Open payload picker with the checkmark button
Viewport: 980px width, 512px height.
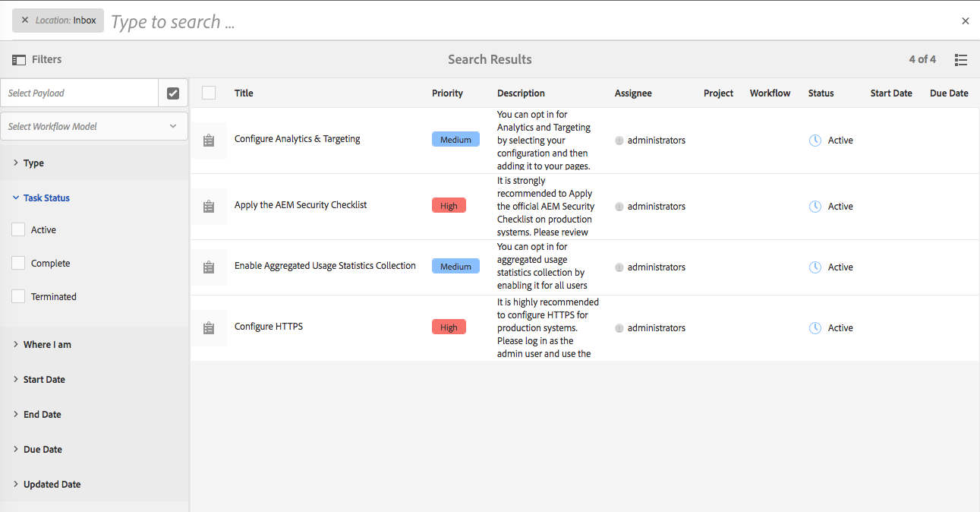[x=173, y=93]
